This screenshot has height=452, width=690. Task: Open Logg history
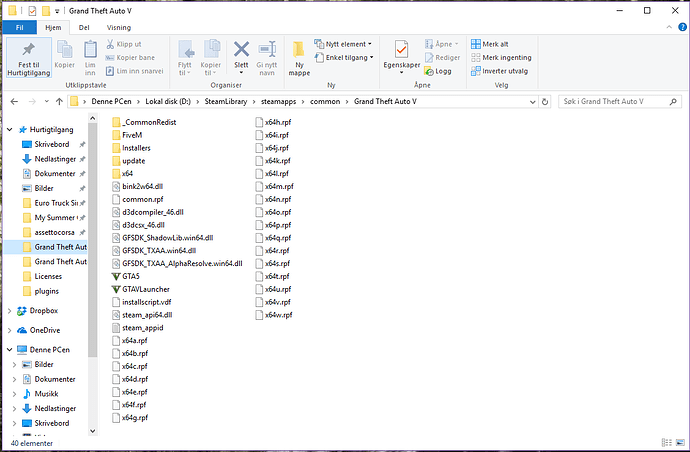(x=438, y=71)
